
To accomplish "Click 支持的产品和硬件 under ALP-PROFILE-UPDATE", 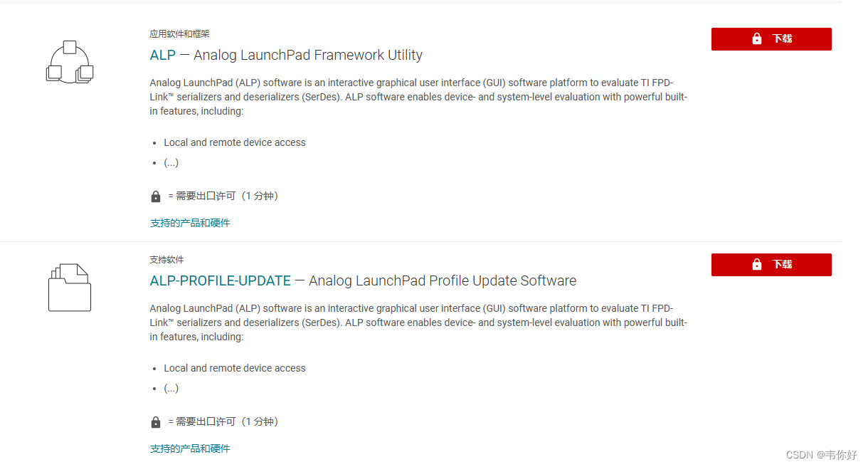I will [190, 448].
